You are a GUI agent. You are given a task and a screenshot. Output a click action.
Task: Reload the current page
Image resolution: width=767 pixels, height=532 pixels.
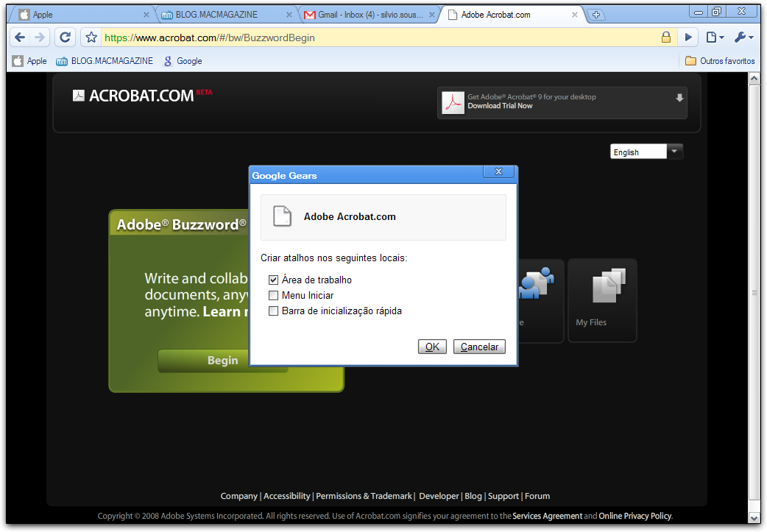65,38
